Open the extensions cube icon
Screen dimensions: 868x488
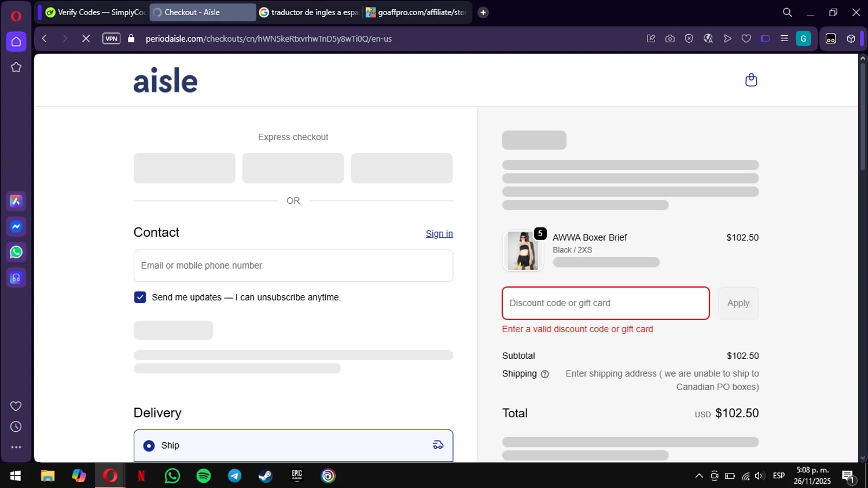click(x=851, y=39)
